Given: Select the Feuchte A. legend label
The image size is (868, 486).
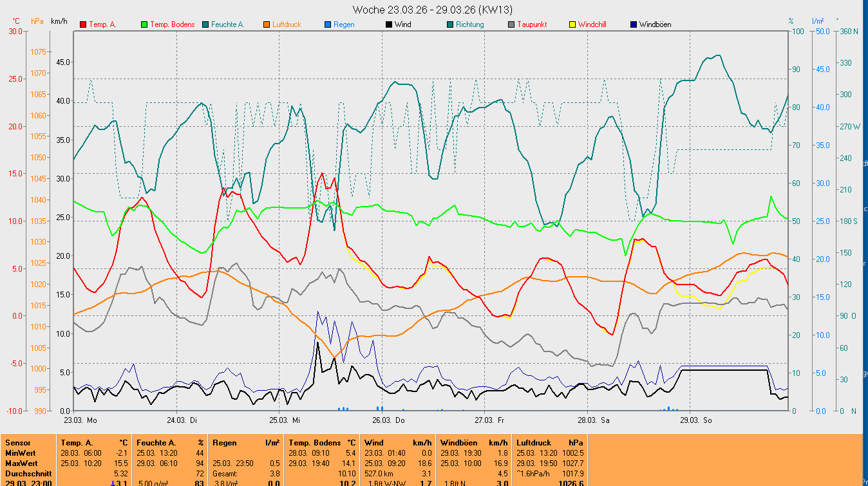Looking at the screenshot, I should (x=227, y=24).
